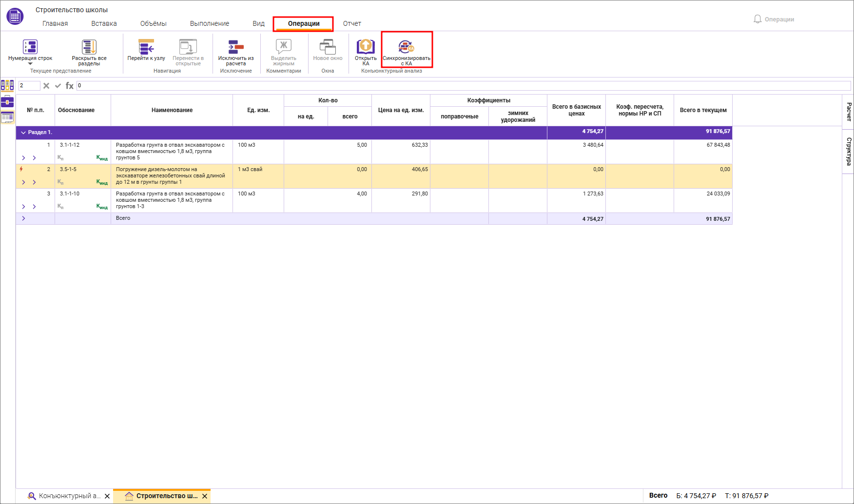Image resolution: width=854 pixels, height=504 pixels.
Task: Open the Главная ribbon tab
Action: [x=55, y=23]
